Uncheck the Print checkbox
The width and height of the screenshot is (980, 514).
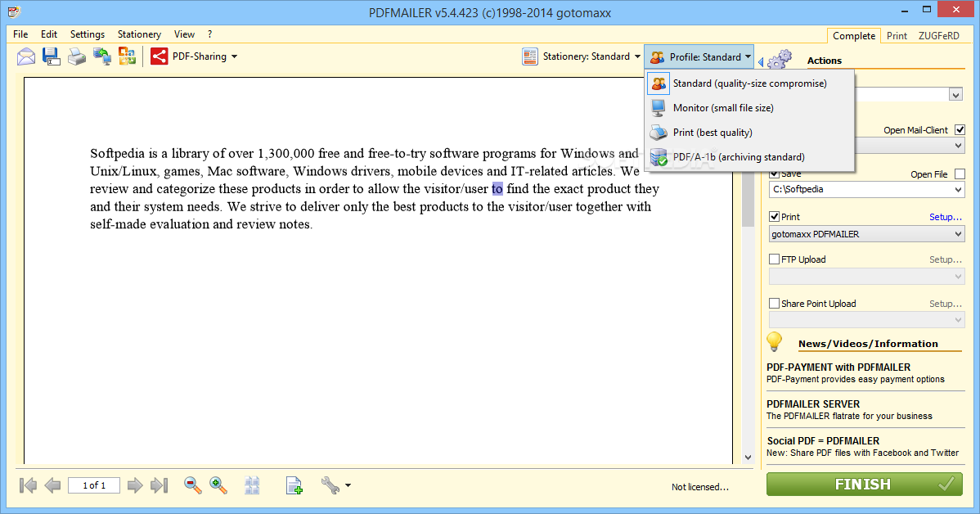[774, 216]
